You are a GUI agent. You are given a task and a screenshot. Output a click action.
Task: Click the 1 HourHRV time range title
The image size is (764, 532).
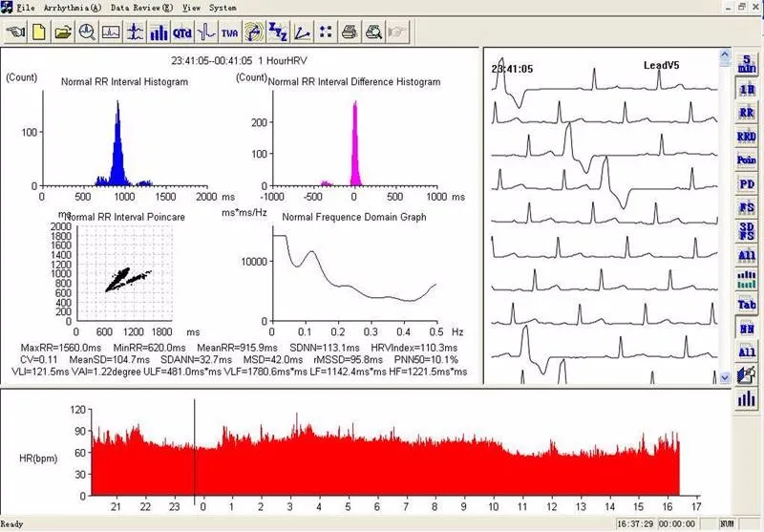(239, 61)
